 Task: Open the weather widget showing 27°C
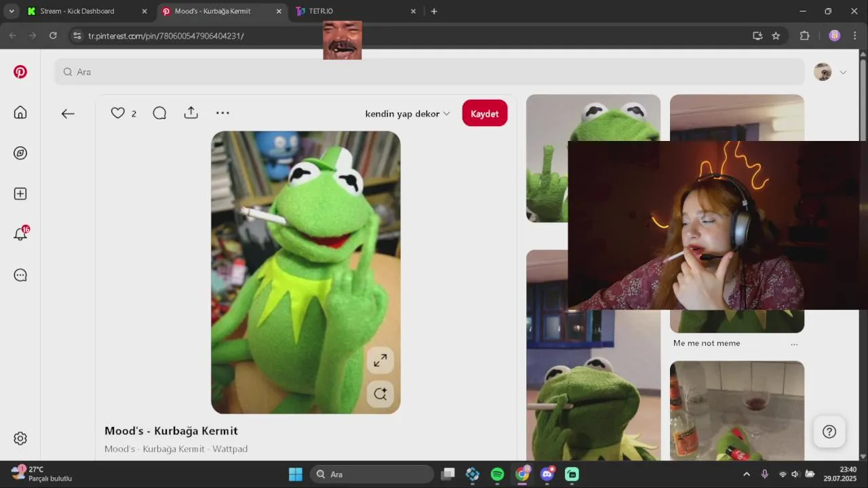point(42,474)
